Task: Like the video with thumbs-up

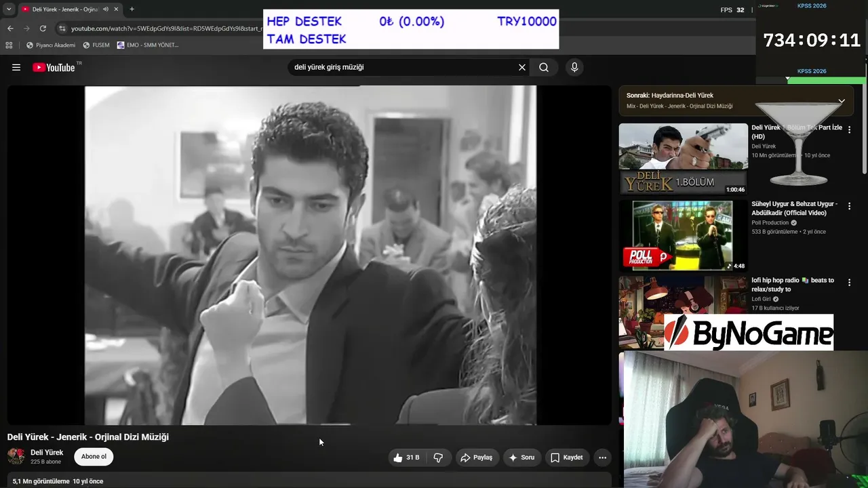Action: click(406, 457)
